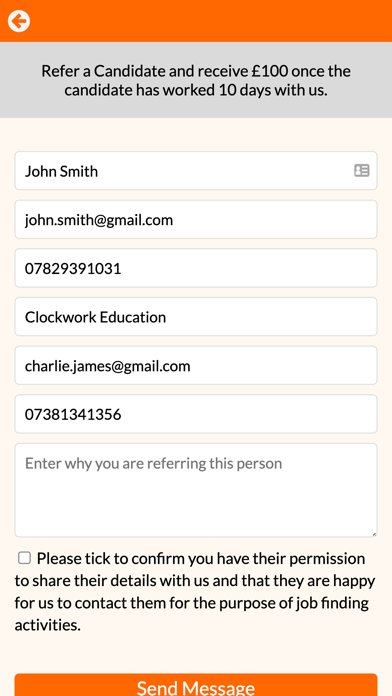This screenshot has height=696, width=392.
Task: Click 'job finding activities' consent wording
Action: click(191, 615)
